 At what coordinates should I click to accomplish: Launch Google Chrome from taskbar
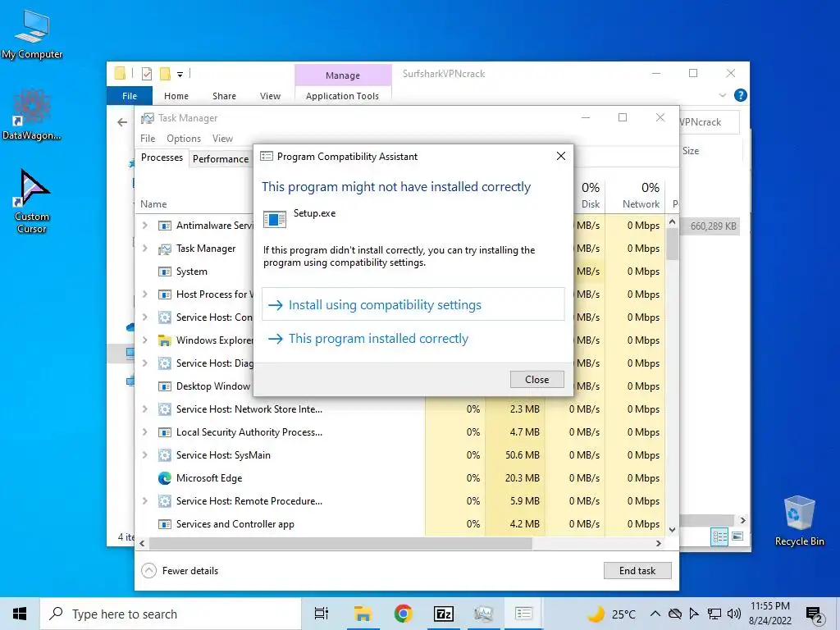point(403,614)
